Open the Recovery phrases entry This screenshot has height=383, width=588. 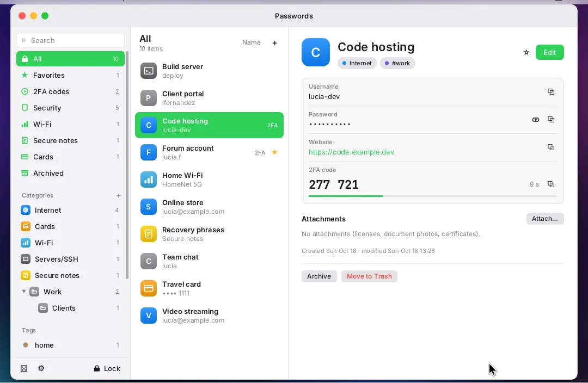[x=209, y=234]
